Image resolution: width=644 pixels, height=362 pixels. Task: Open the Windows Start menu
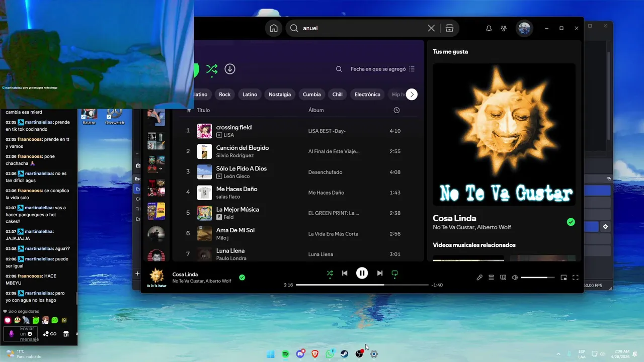click(270, 354)
